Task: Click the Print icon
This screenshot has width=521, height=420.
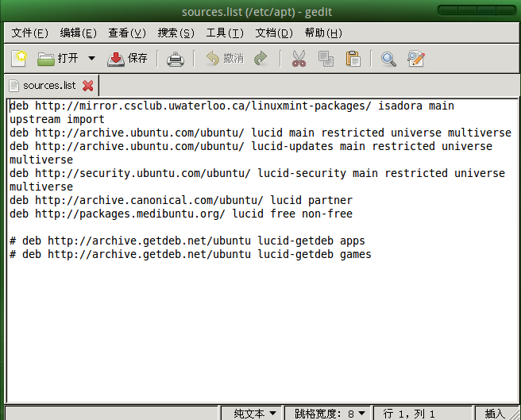Action: 176,59
